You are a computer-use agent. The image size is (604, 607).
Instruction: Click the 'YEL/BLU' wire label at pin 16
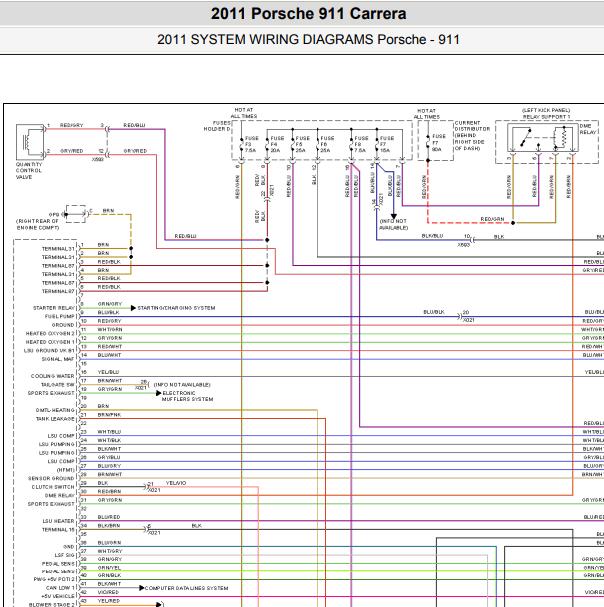[x=109, y=372]
